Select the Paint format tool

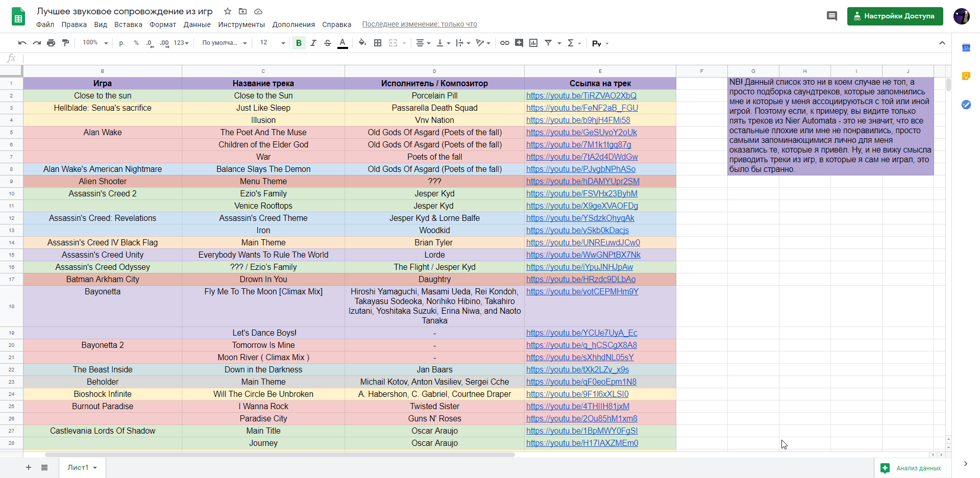click(65, 43)
